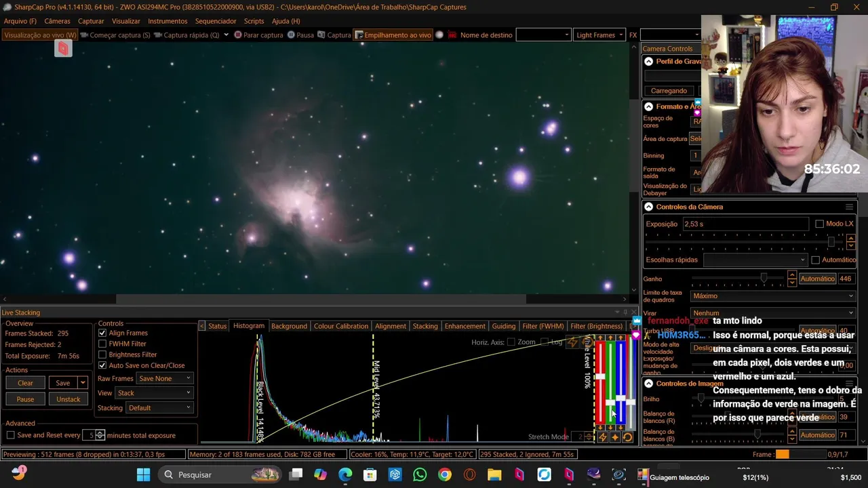Viewport: 868px width, 488px height.
Task: Click the Pause stacking button
Action: [x=25, y=399]
